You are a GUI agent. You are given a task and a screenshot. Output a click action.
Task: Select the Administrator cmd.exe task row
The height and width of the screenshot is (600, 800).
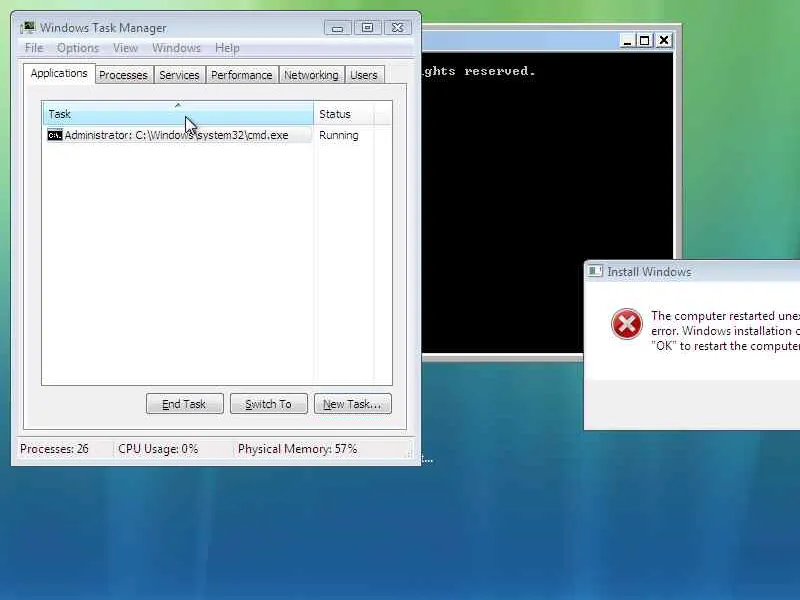pyautogui.click(x=179, y=135)
